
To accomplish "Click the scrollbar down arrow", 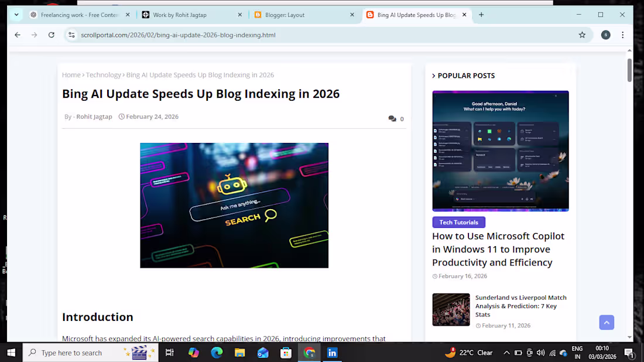I will [x=629, y=337].
